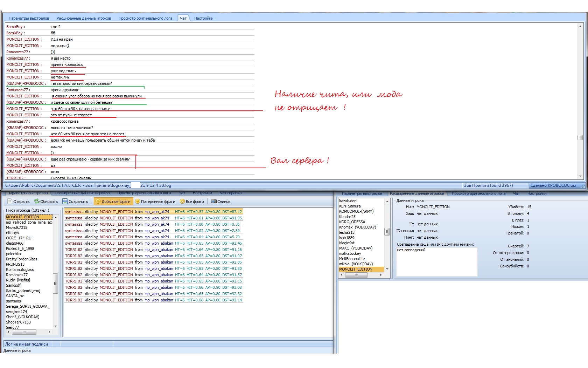
Task: Click the нет совпадений matches box
Action: point(436,261)
